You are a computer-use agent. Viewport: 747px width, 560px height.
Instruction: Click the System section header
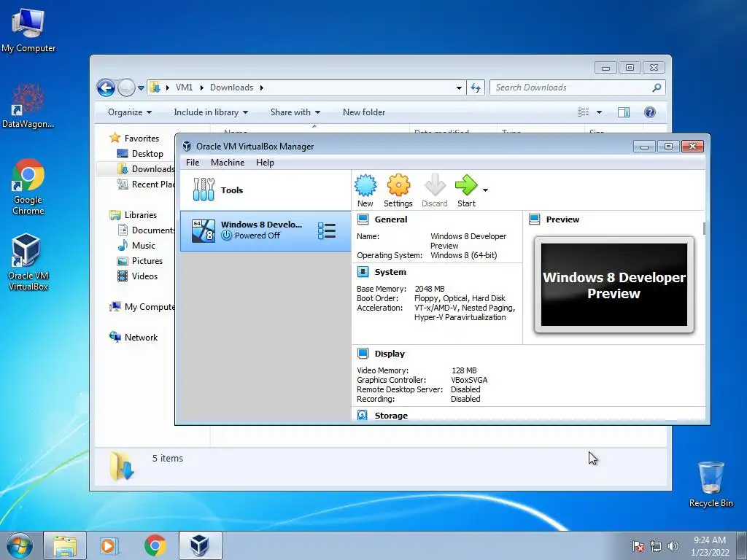pyautogui.click(x=390, y=272)
